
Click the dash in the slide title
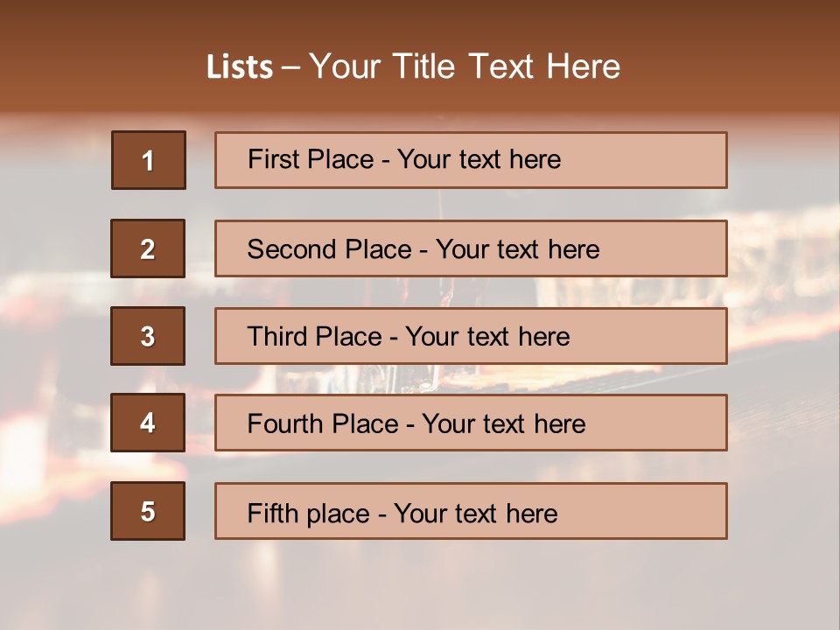pos(290,68)
